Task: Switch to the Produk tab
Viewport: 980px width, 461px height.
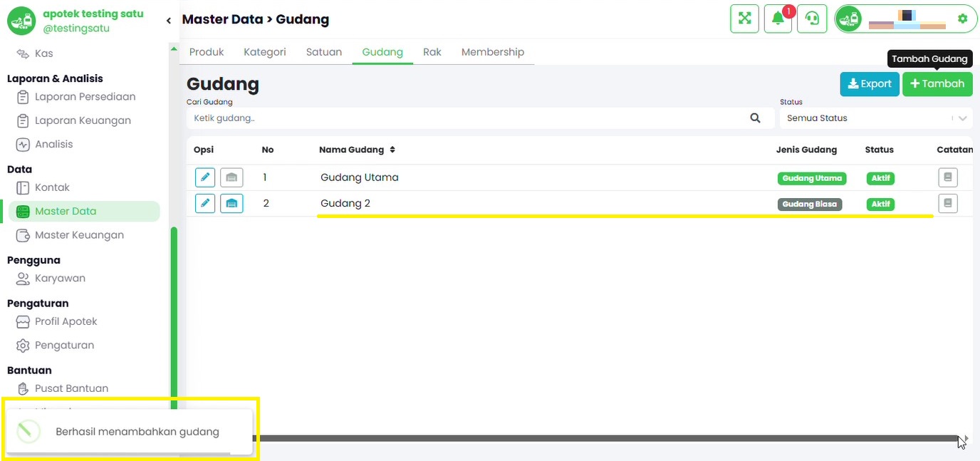Action: pos(207,52)
